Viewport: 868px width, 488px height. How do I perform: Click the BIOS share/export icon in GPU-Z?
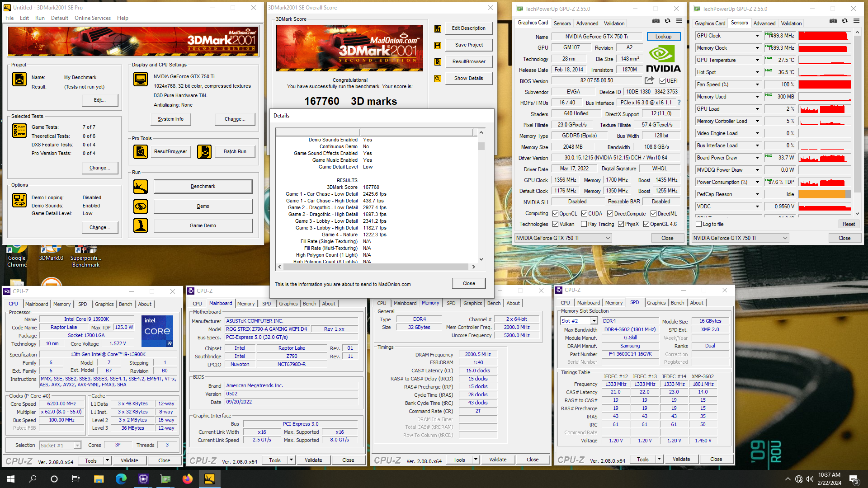point(650,80)
